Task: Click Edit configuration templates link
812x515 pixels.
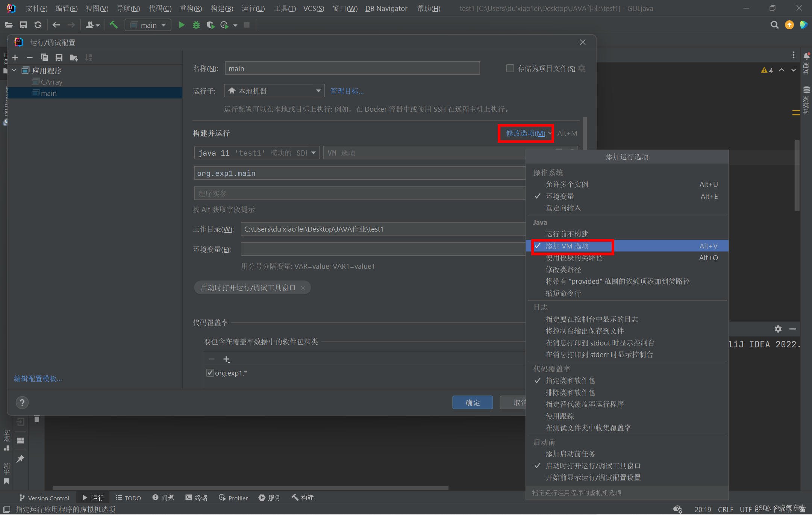Action: click(38, 379)
